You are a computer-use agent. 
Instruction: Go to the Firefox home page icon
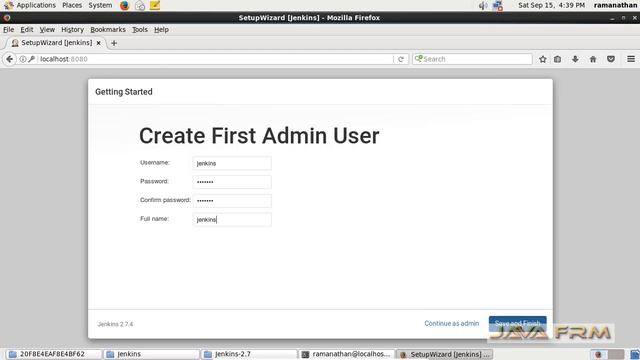click(x=593, y=59)
